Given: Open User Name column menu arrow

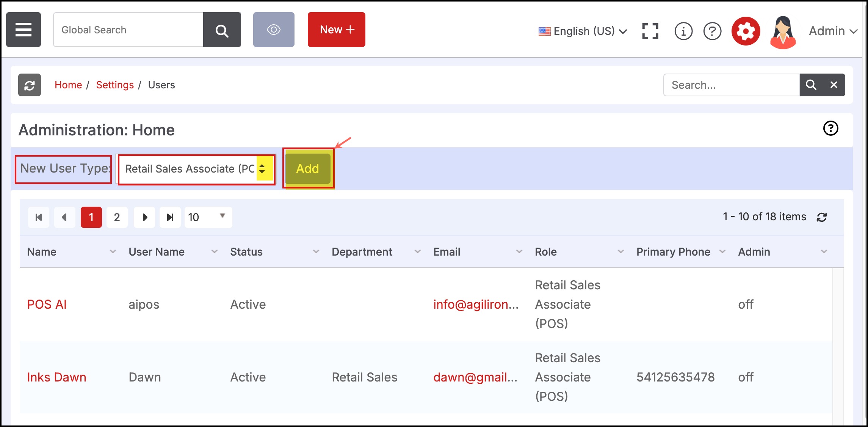Looking at the screenshot, I should (214, 252).
